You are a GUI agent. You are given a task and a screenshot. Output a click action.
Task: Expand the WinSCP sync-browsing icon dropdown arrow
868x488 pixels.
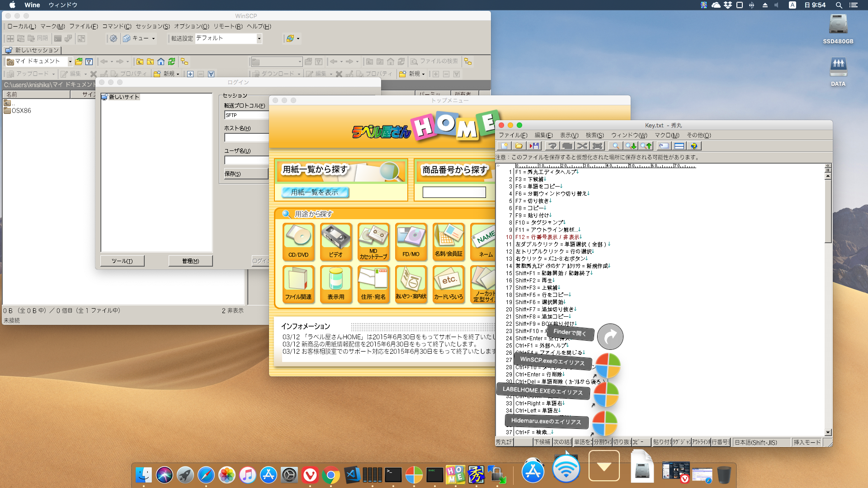pos(298,39)
